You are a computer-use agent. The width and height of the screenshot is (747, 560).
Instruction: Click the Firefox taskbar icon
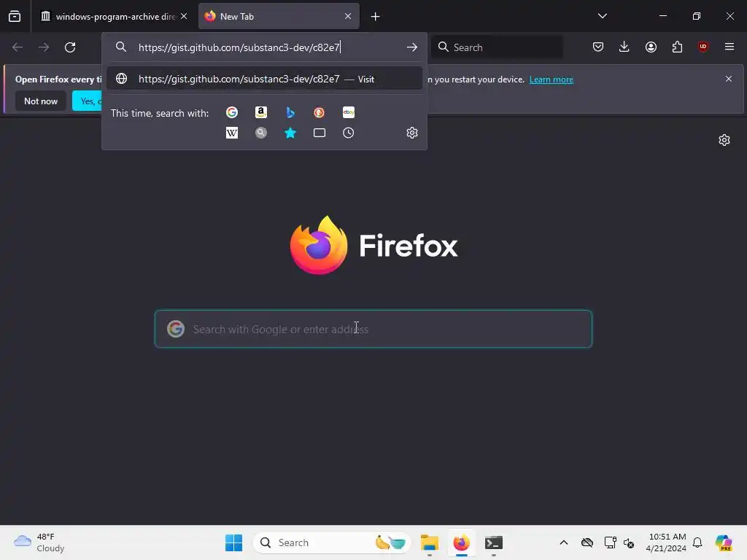461,542
